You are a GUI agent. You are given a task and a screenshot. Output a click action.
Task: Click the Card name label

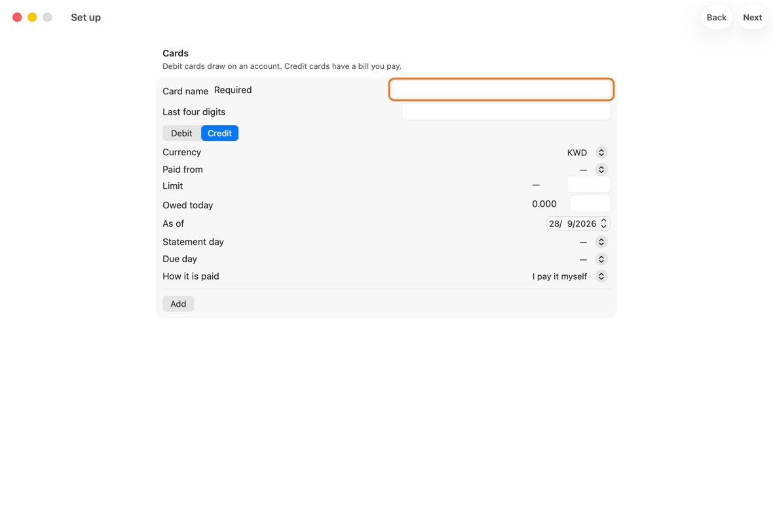pyautogui.click(x=185, y=91)
